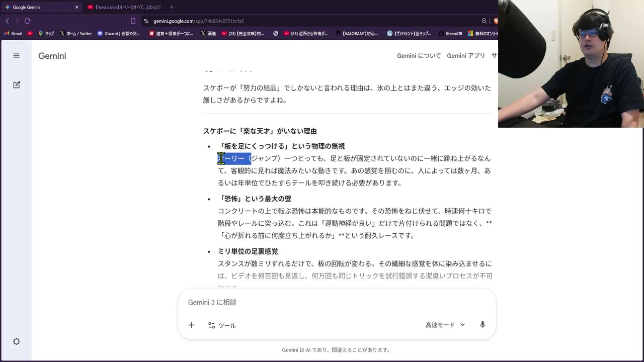The image size is (644, 362).
Task: Click the Gemini logo text
Action: tap(52, 56)
